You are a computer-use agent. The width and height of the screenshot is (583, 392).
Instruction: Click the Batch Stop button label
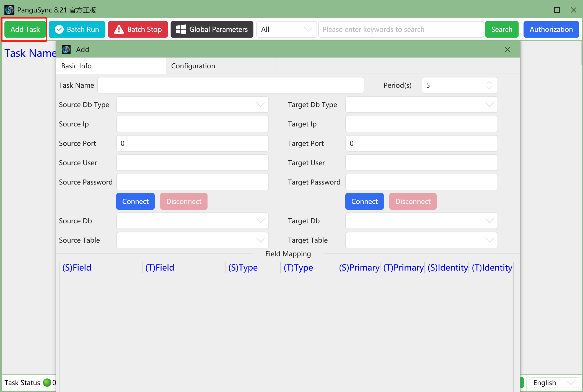click(x=144, y=29)
